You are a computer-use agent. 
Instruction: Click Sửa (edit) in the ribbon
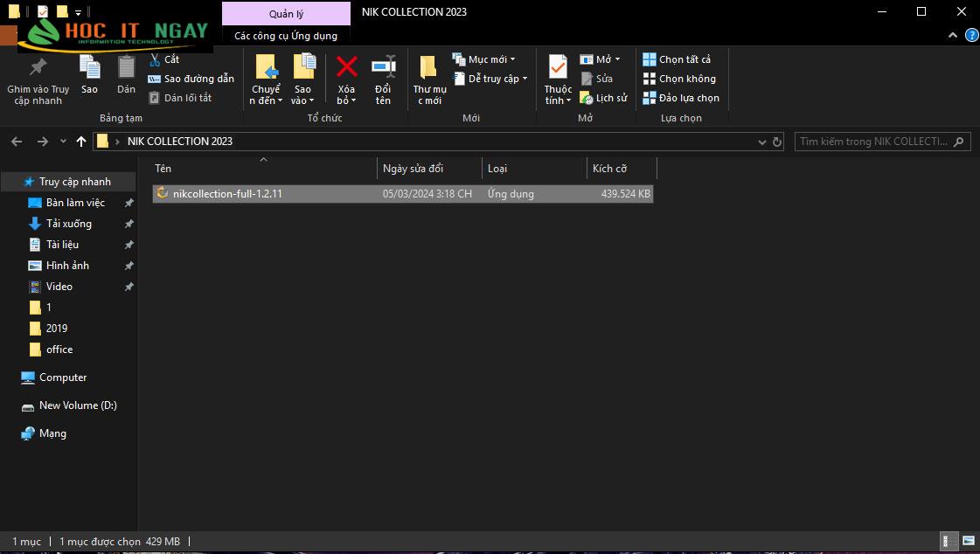[x=596, y=79]
